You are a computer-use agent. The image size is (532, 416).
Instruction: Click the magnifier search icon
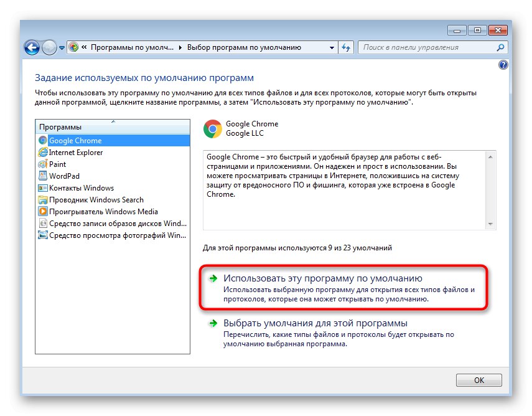(x=500, y=47)
